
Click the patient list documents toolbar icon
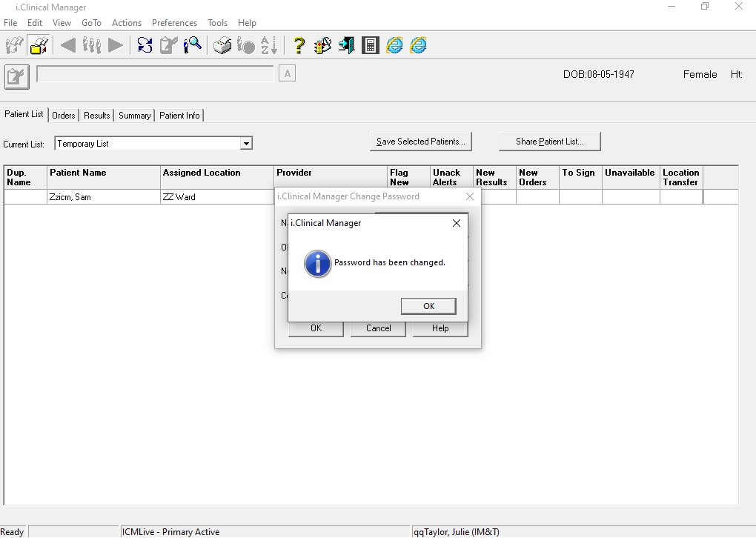click(15, 45)
